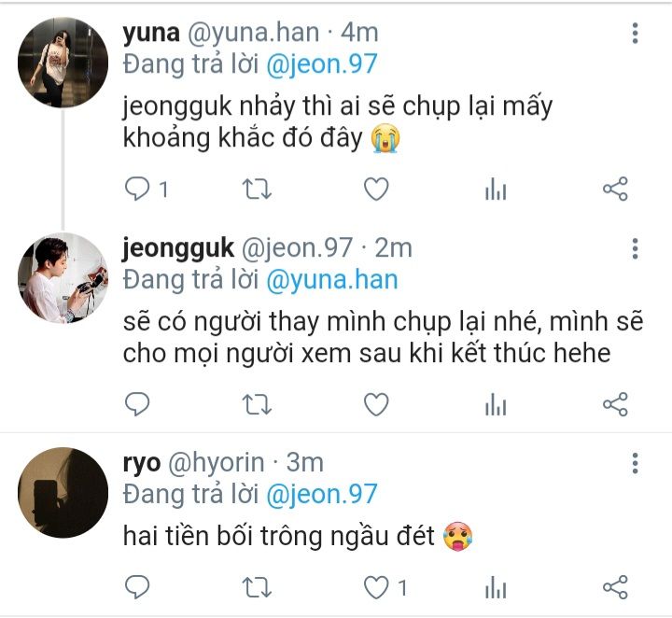This screenshot has width=672, height=618.
Task: Open jeongguk's profile avatar
Action: (63, 278)
